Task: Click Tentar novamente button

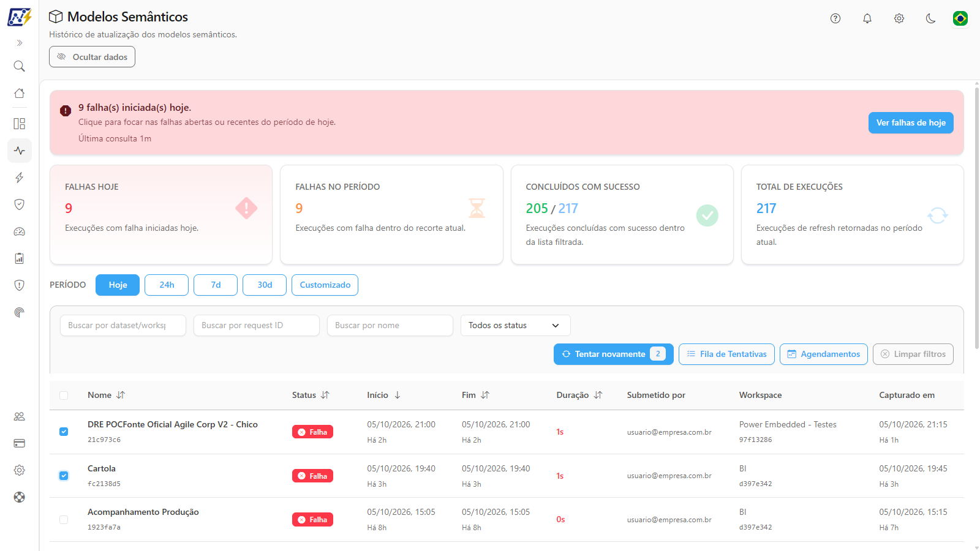Action: [614, 354]
